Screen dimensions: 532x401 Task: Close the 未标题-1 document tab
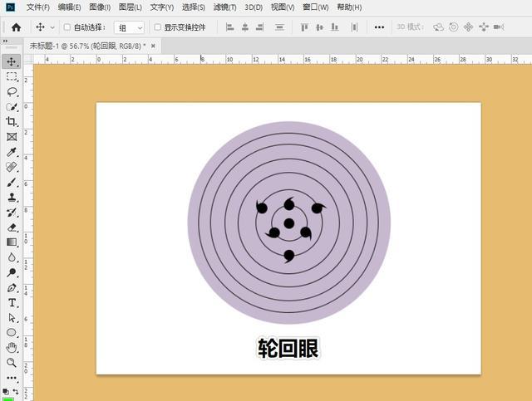pyautogui.click(x=153, y=46)
